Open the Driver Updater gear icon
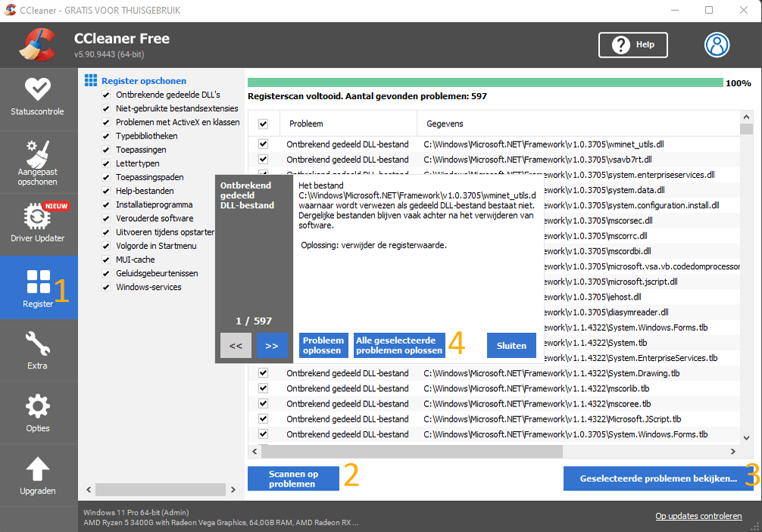This screenshot has height=532, width=762. coord(37,216)
